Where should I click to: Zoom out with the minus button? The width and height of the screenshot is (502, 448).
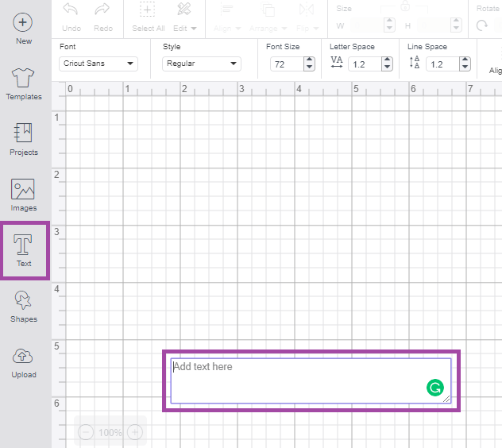[86, 433]
